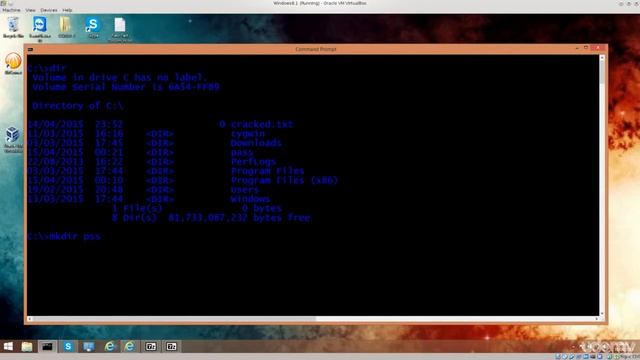This screenshot has width=640, height=360.
Task: Click the 'Program Files (x86)' entry
Action: pos(284,180)
